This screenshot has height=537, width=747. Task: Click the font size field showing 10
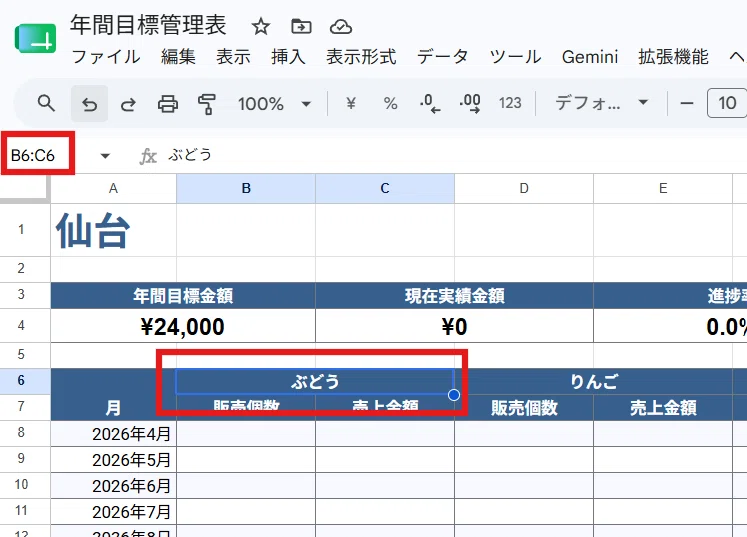click(x=727, y=103)
